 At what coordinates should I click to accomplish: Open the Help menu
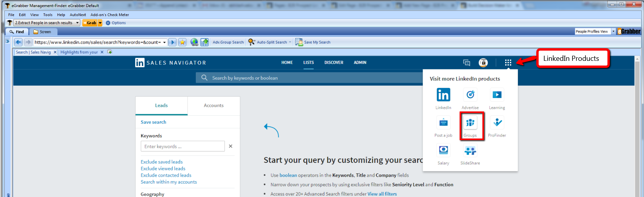[x=61, y=15]
